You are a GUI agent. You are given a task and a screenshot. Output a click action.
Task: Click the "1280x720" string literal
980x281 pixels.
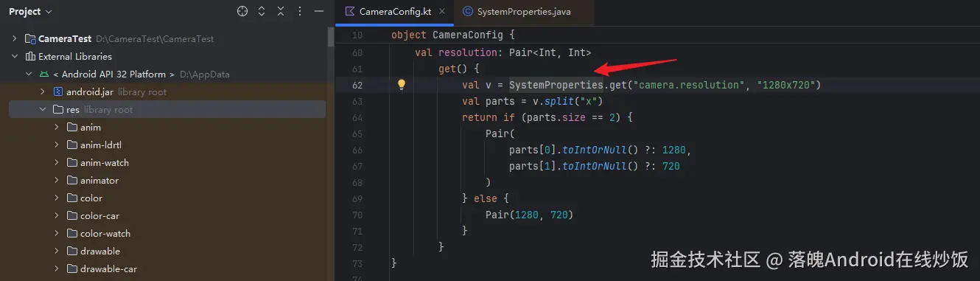[785, 85]
